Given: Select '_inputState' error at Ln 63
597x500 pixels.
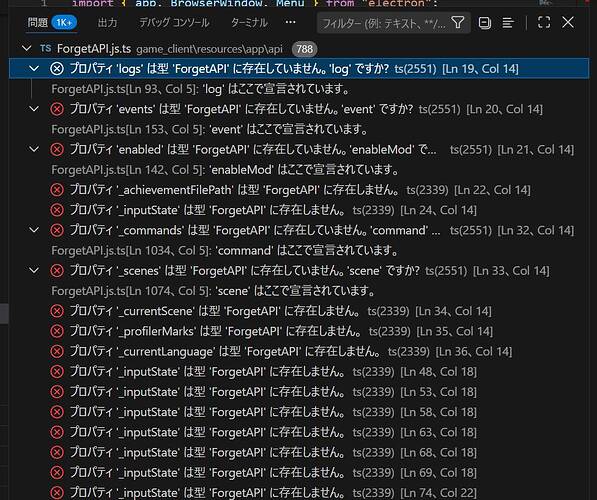Looking at the screenshot, I should point(299,432).
